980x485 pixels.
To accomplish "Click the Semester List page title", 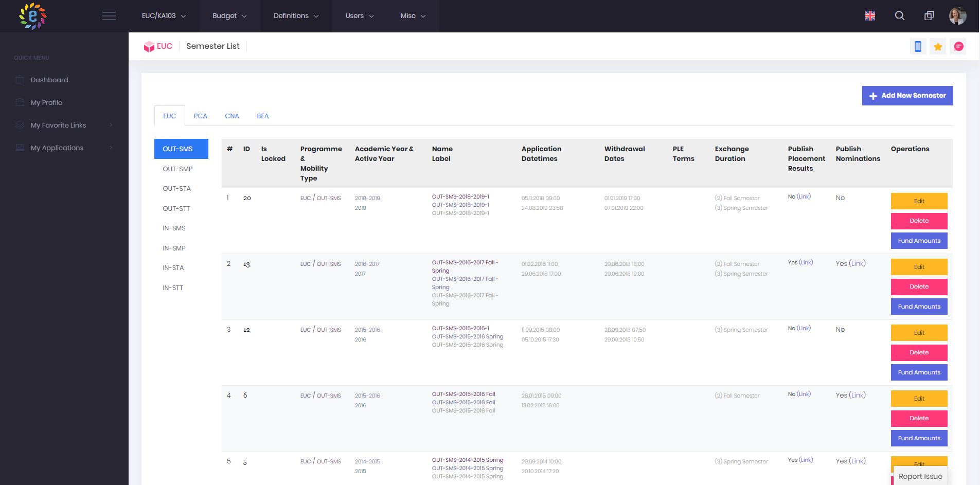I will [x=213, y=46].
